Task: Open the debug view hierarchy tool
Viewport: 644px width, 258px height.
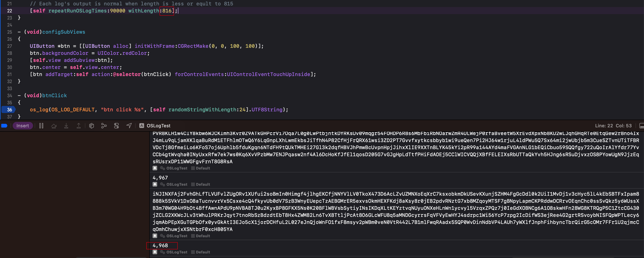Action: point(92,126)
